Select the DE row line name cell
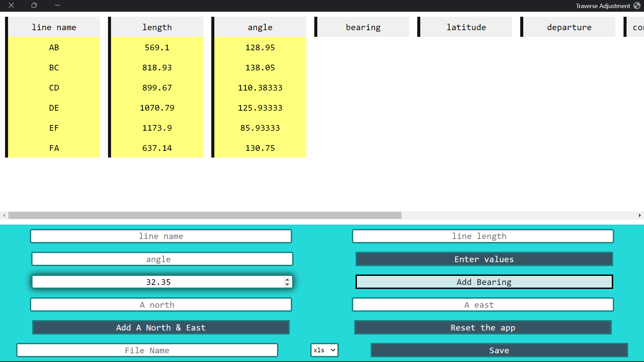644x362 pixels. pyautogui.click(x=54, y=108)
